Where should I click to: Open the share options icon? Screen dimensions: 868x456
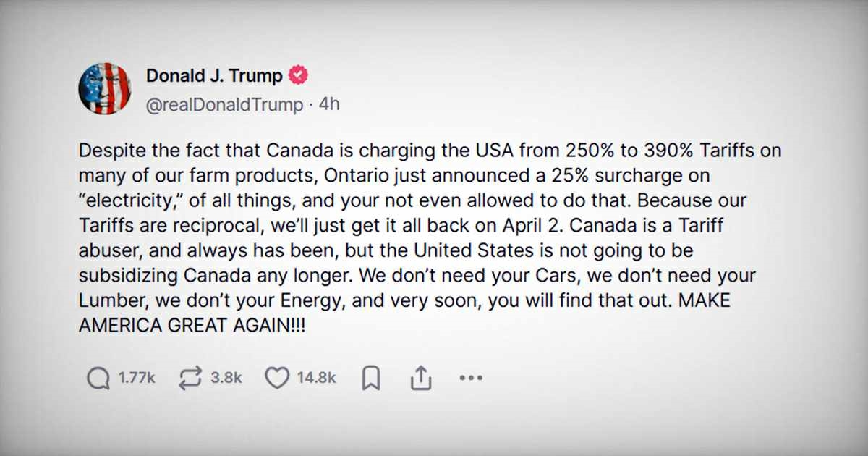coord(421,377)
